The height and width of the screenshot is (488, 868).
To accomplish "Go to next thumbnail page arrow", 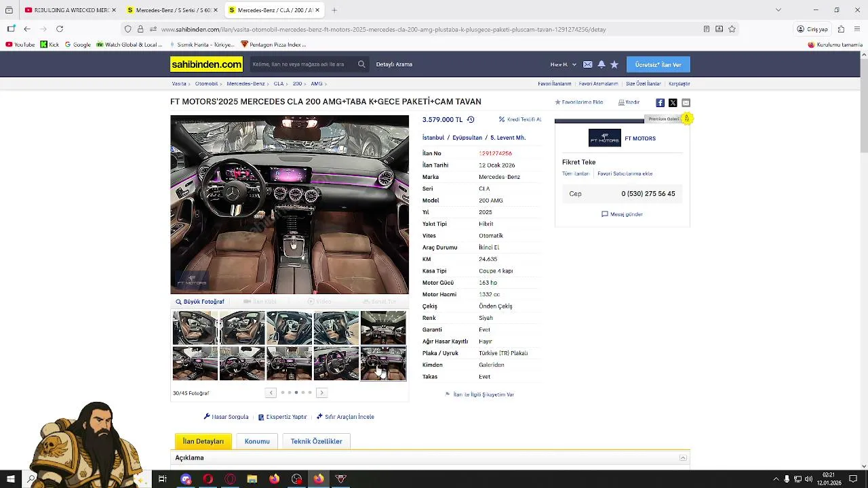I will tap(321, 392).
